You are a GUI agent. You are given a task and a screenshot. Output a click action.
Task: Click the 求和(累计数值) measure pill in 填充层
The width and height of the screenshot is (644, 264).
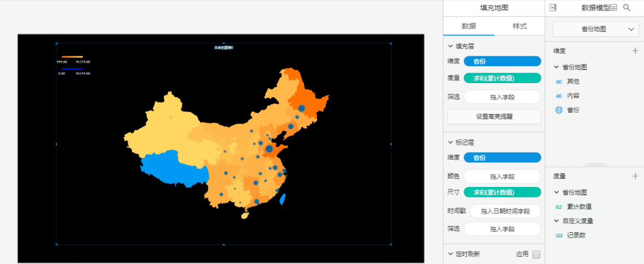click(502, 78)
